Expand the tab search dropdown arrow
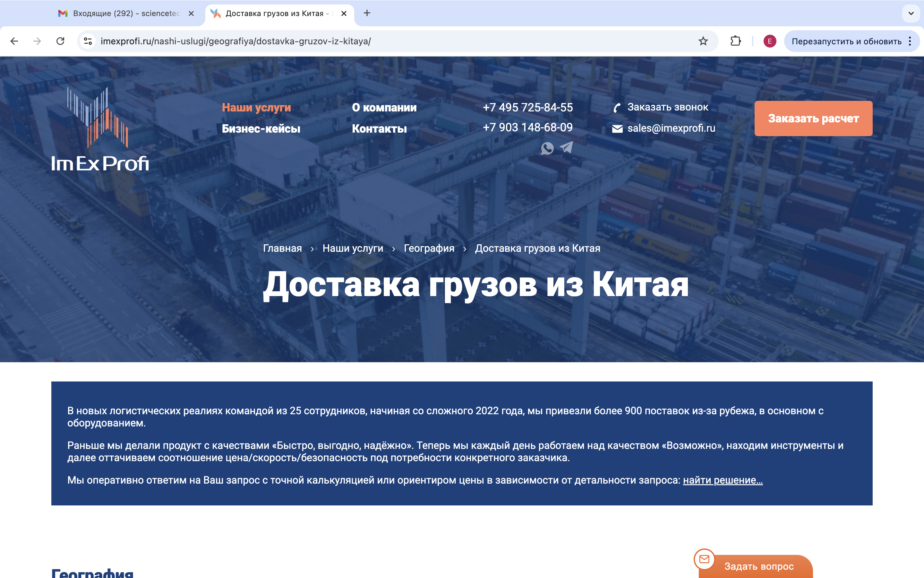Image resolution: width=924 pixels, height=578 pixels. [x=911, y=13]
